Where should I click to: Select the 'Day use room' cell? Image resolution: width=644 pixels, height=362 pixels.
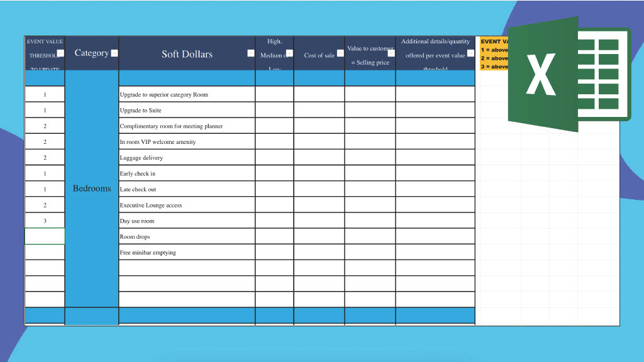pyautogui.click(x=187, y=221)
